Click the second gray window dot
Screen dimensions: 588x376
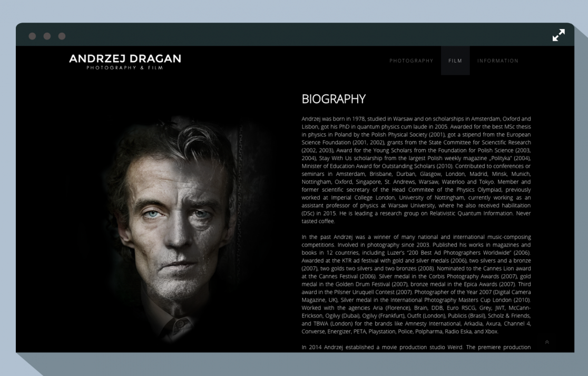(47, 36)
